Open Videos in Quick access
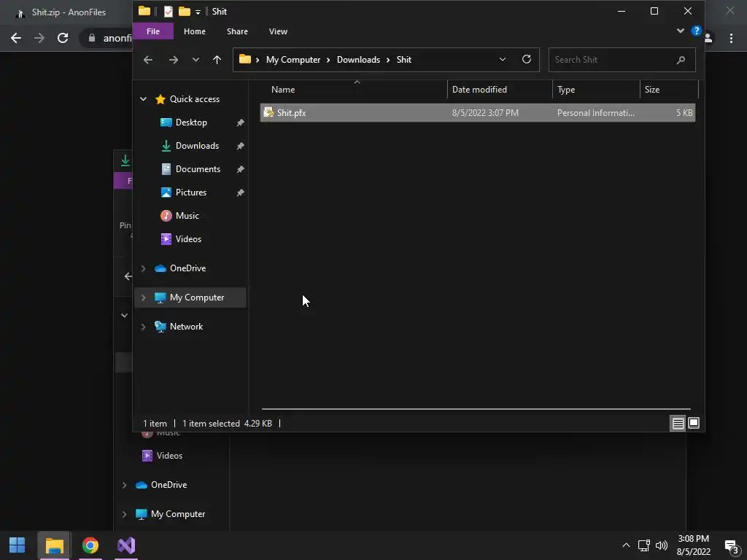747x560 pixels. [x=188, y=239]
